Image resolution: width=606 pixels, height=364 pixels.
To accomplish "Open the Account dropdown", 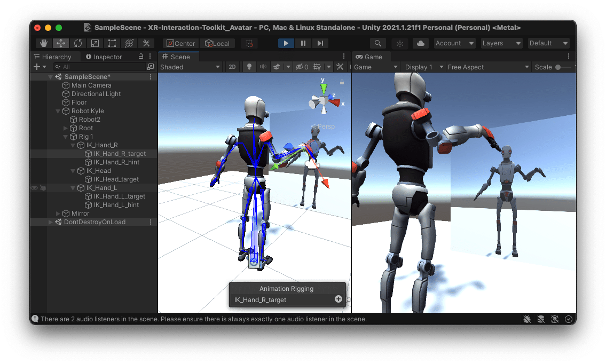I will [454, 43].
